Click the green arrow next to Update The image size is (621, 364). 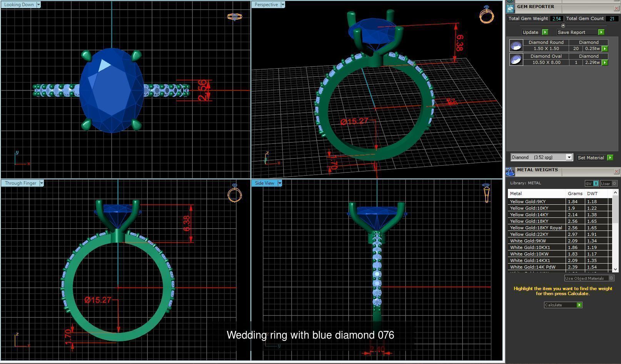[x=545, y=32]
